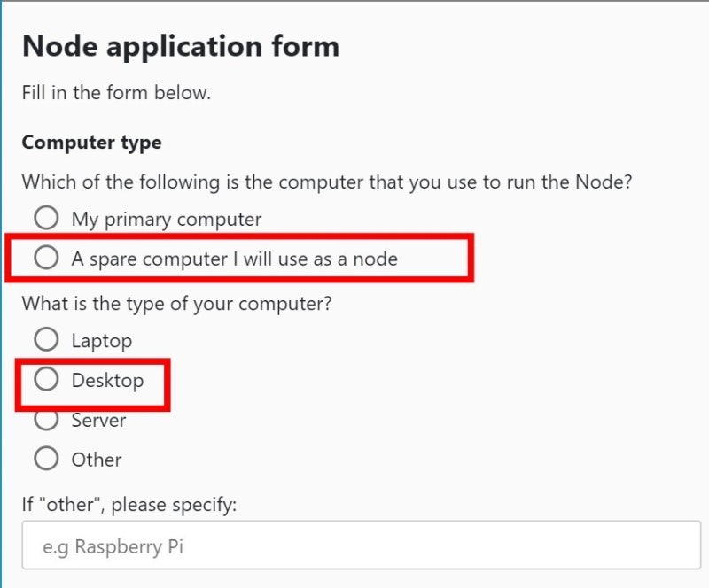Click the 'My primary computer' label text
The height and width of the screenshot is (588, 709).
click(166, 219)
